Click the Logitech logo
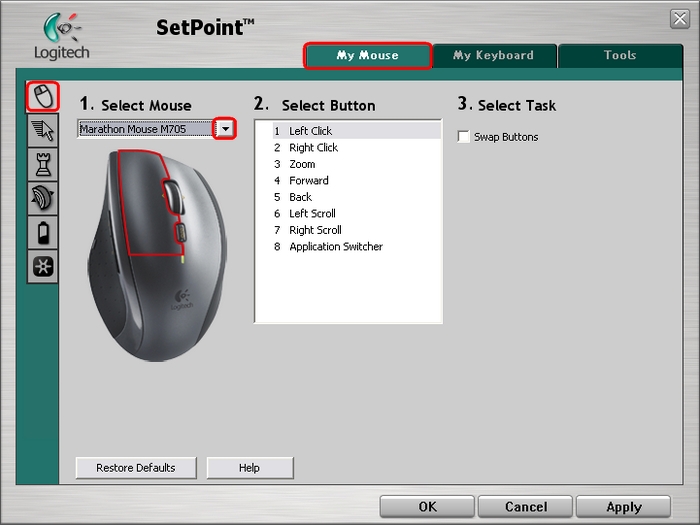This screenshot has height=525, width=700. coord(62,37)
